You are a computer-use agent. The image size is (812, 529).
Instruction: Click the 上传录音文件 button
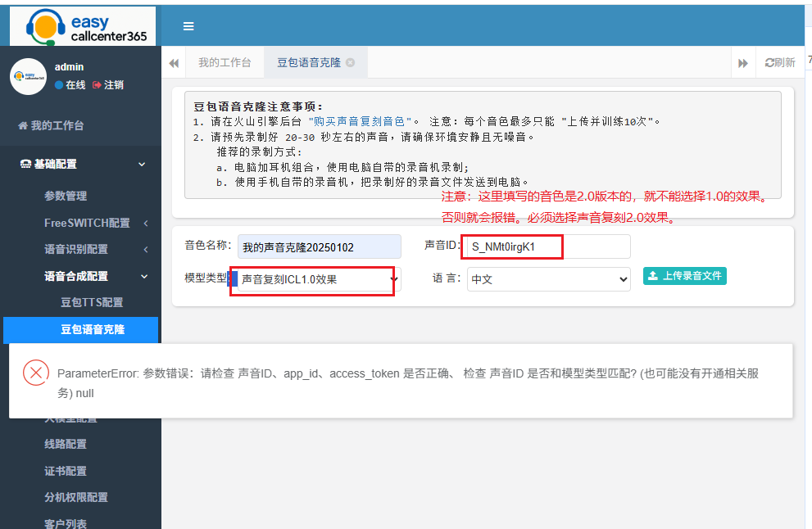click(685, 276)
